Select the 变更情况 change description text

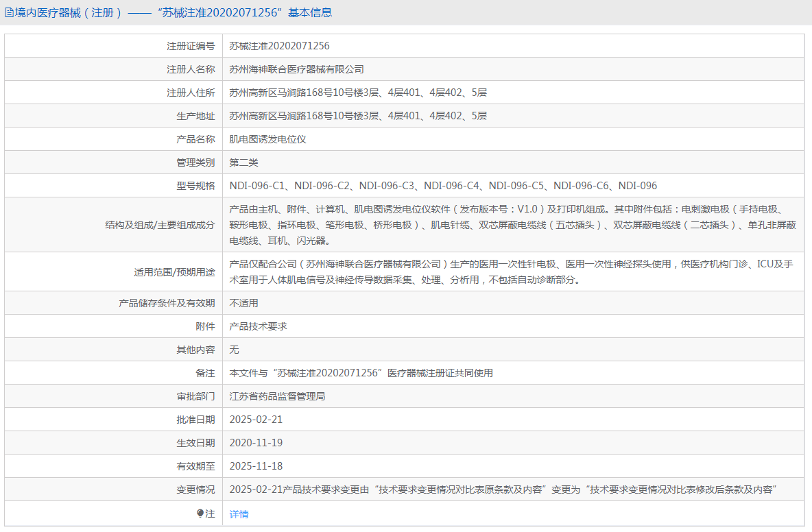click(x=503, y=489)
